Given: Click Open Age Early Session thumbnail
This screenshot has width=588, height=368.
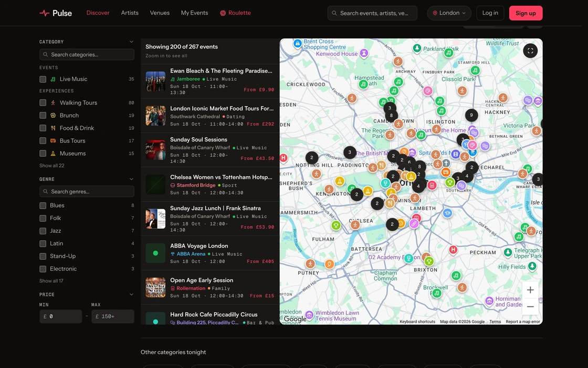Looking at the screenshot, I should pyautogui.click(x=155, y=288).
